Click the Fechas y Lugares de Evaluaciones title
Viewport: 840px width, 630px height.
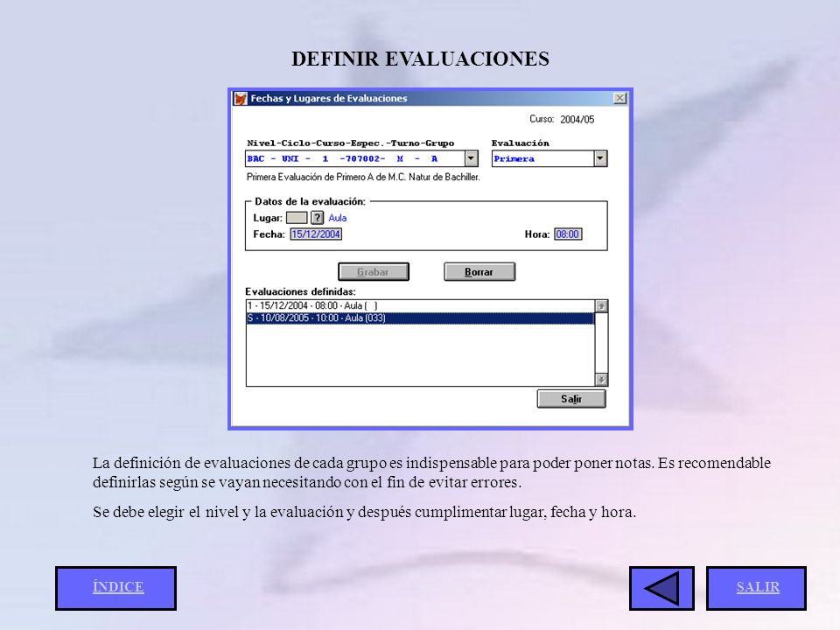pyautogui.click(x=329, y=99)
